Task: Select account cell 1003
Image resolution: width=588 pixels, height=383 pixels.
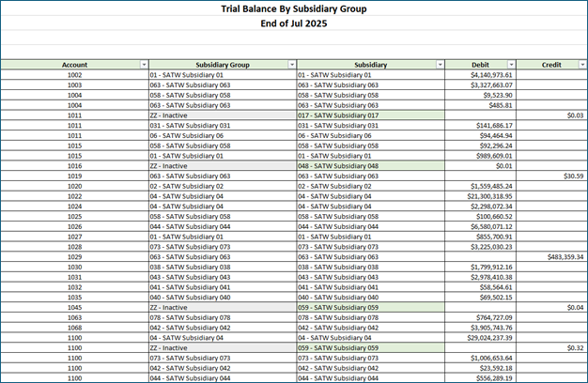Action: pyautogui.click(x=74, y=85)
